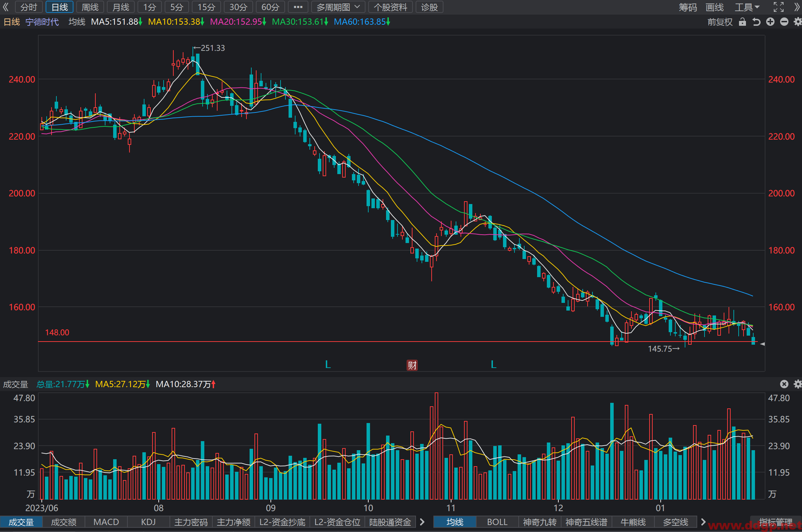The image size is (802, 532).
Task: Click the undo arrow icon in toolbar
Action: click(x=756, y=22)
